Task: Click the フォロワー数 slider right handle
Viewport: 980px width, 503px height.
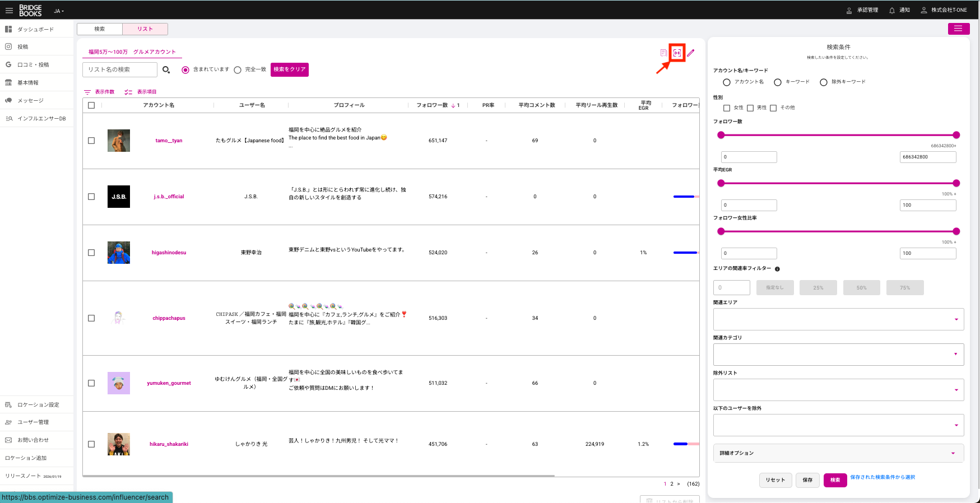Action: pos(956,135)
